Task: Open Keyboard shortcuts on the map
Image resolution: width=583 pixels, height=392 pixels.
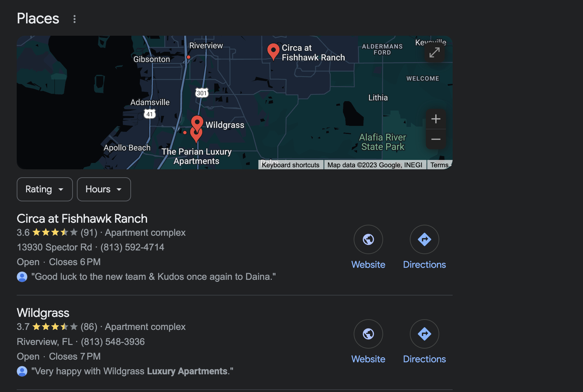Action: pyautogui.click(x=290, y=165)
